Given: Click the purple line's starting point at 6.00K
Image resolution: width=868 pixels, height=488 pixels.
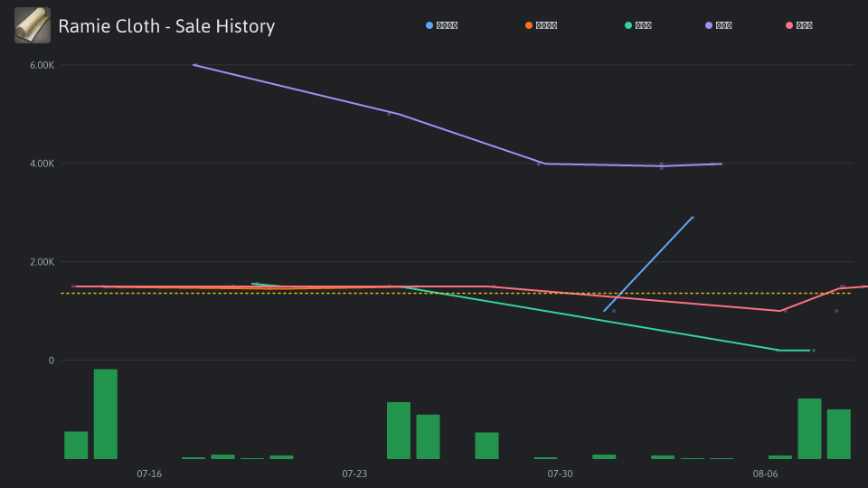Looking at the screenshot, I should point(193,65).
